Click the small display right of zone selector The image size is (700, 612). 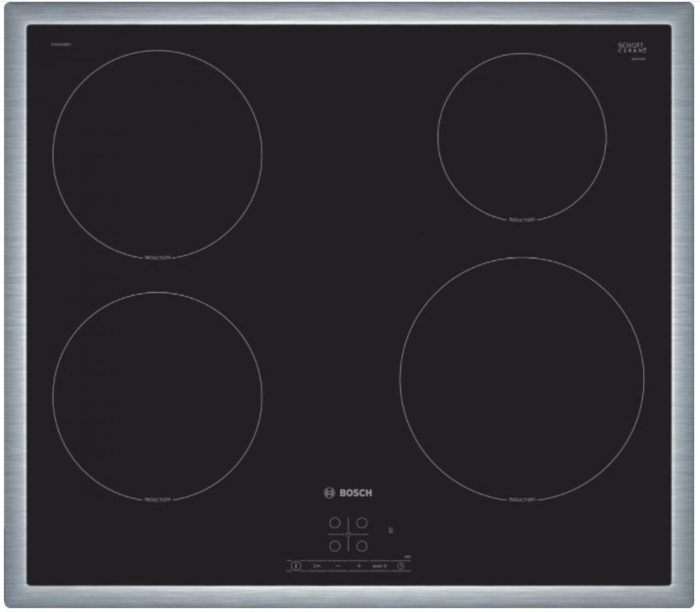[390, 530]
